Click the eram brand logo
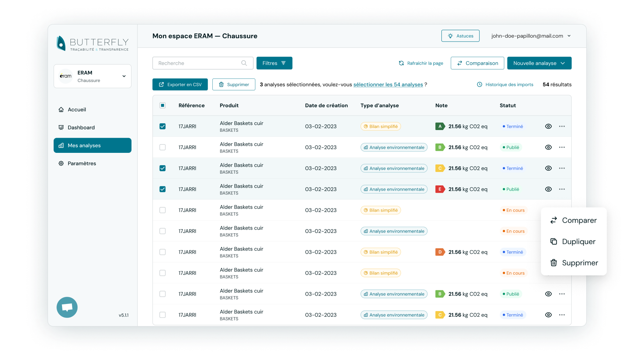 pos(66,76)
